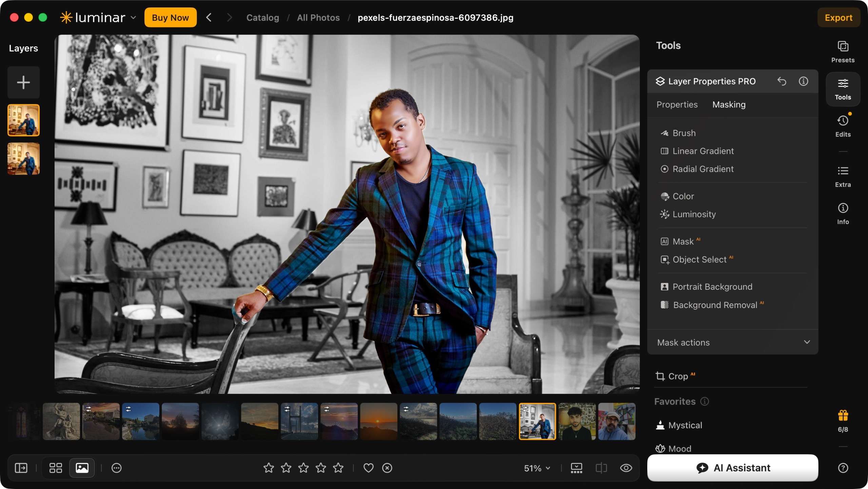
Task: Select Portrait Background masking
Action: (707, 287)
